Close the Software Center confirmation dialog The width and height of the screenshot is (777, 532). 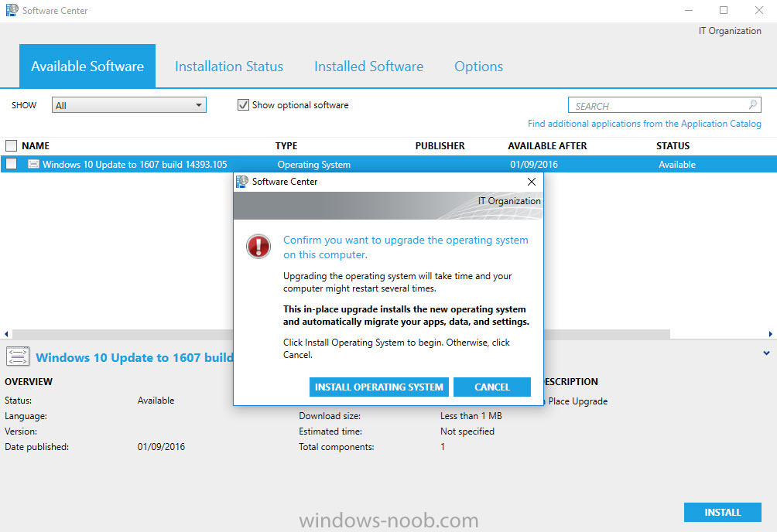(x=532, y=182)
